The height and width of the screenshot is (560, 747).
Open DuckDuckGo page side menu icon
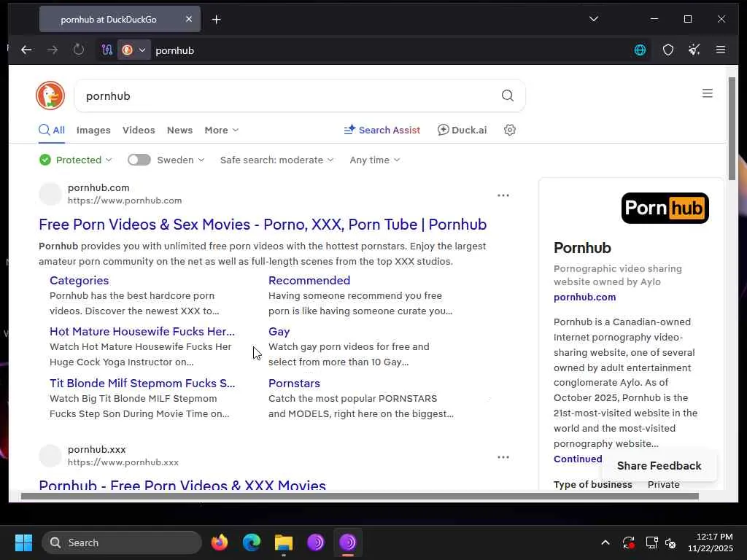(708, 93)
